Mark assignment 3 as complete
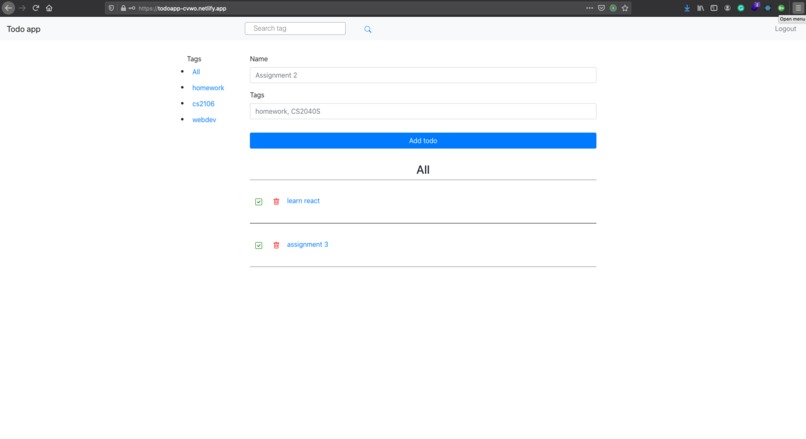 (x=259, y=245)
